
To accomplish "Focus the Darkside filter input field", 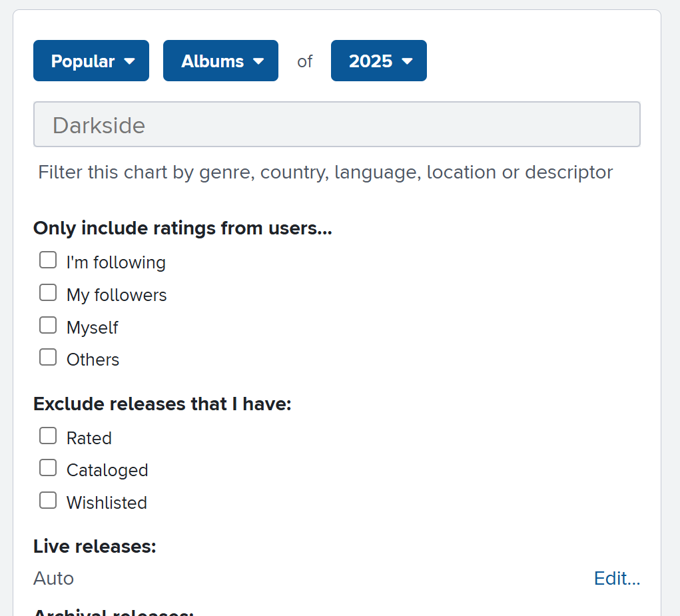I will pyautogui.click(x=337, y=125).
